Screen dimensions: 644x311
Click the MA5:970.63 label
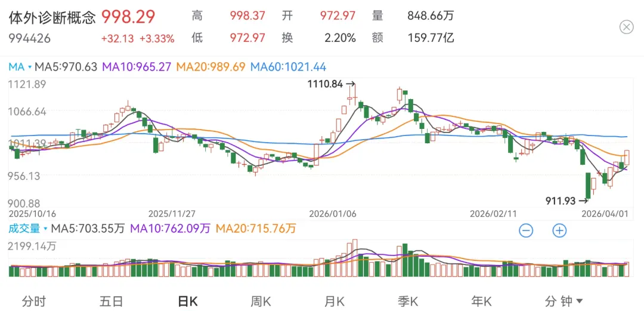[66, 66]
